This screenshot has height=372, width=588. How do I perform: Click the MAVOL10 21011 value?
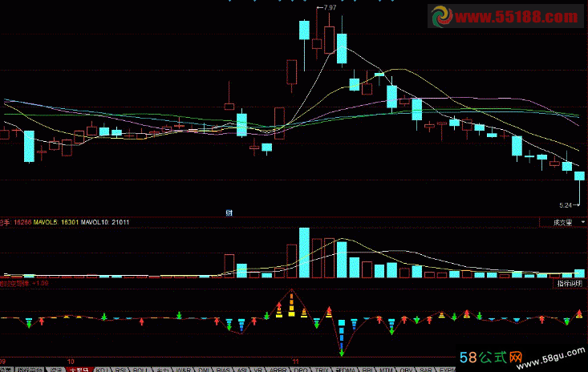(105, 222)
